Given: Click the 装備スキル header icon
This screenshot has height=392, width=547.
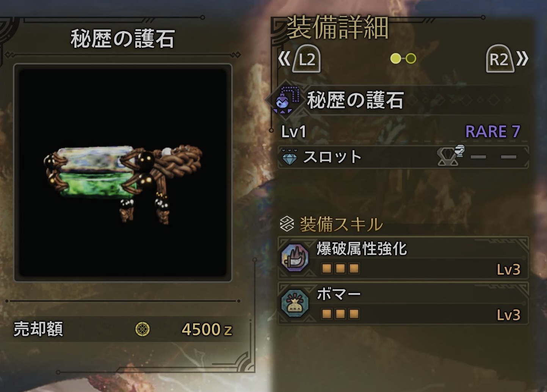Looking at the screenshot, I should (x=287, y=224).
